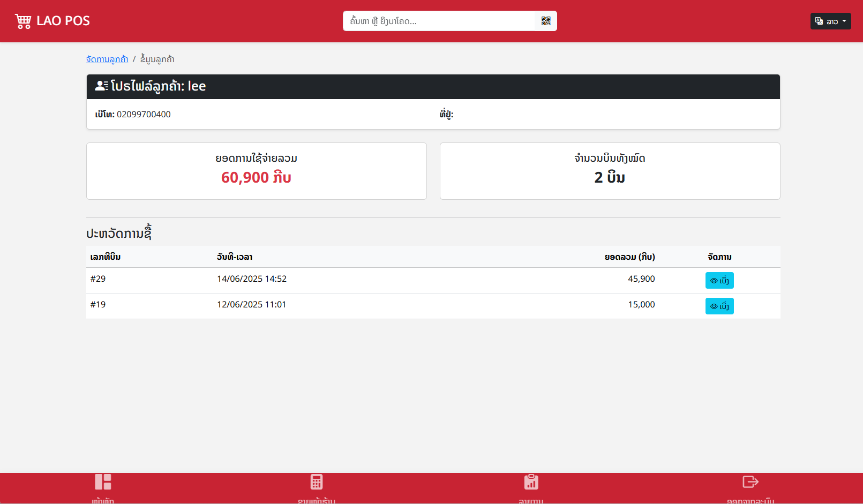This screenshot has height=504, width=863.
Task: Focus the search or barcode input field
Action: pos(439,21)
